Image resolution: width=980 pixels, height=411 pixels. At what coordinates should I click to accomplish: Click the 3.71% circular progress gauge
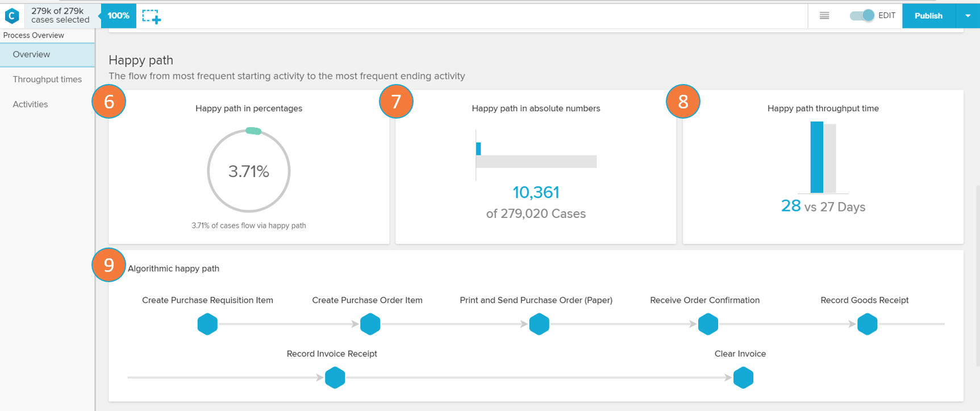(249, 171)
